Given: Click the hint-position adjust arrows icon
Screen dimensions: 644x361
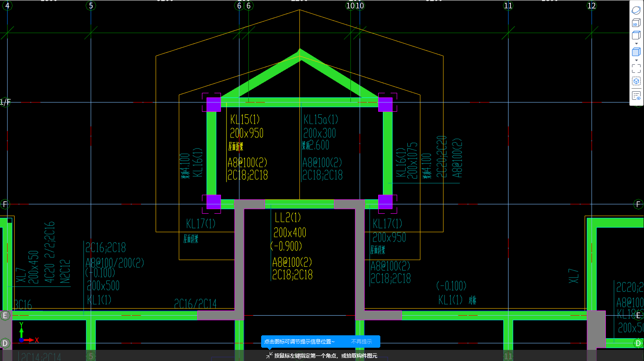Looking at the screenshot, I should 269,355.
